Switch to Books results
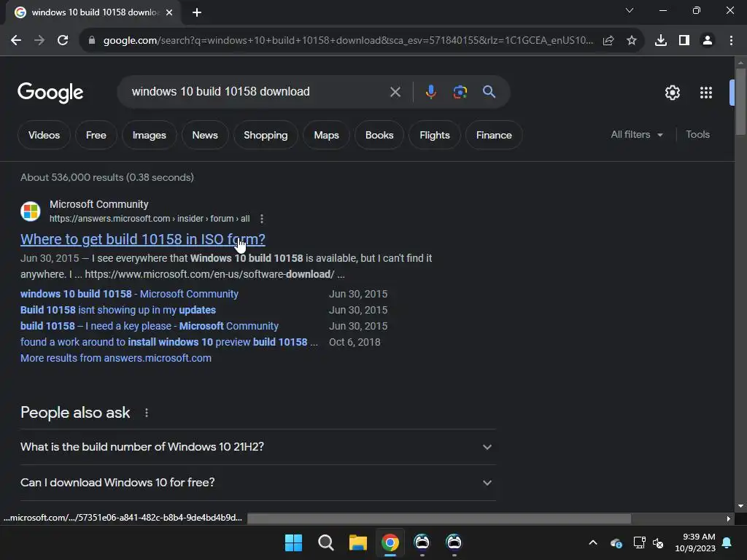747x560 pixels. 379,135
